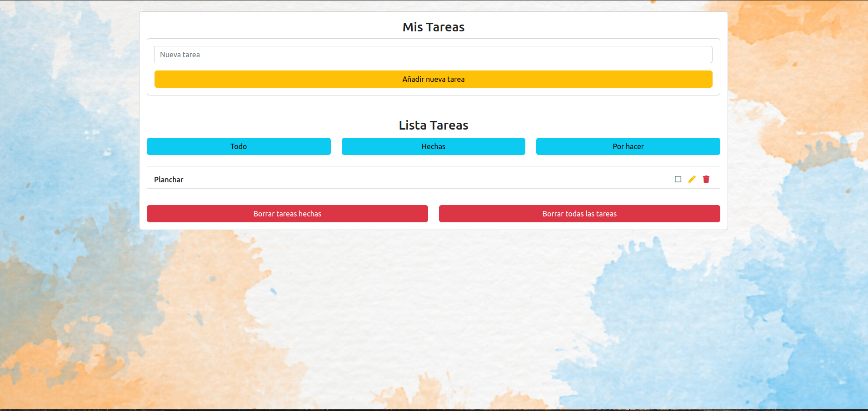Click Borrar todas las tareas
868x411 pixels.
579,213
